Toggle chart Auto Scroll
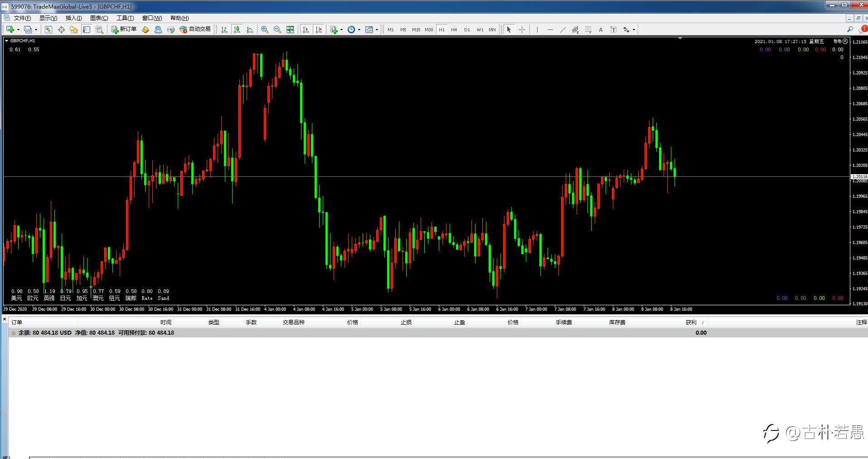This screenshot has width=868, height=459. click(306, 29)
